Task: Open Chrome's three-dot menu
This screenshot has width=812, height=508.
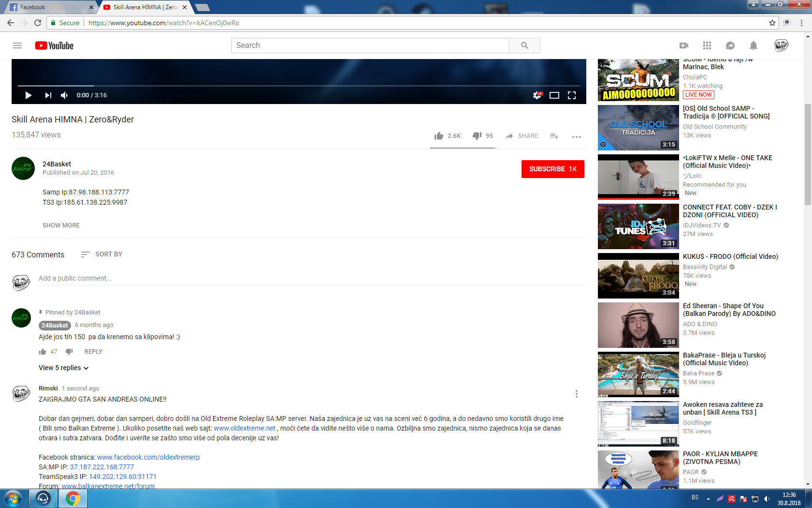Action: pyautogui.click(x=802, y=23)
